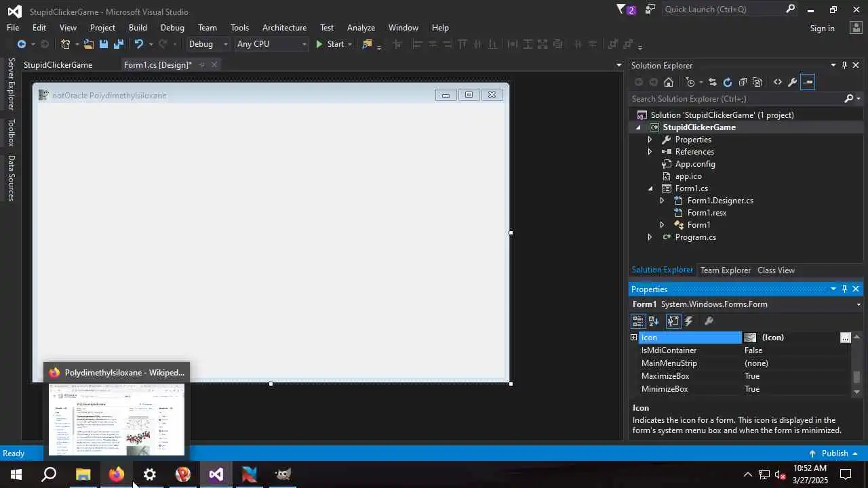
Task: Click the Publish button in status bar
Action: [834, 453]
